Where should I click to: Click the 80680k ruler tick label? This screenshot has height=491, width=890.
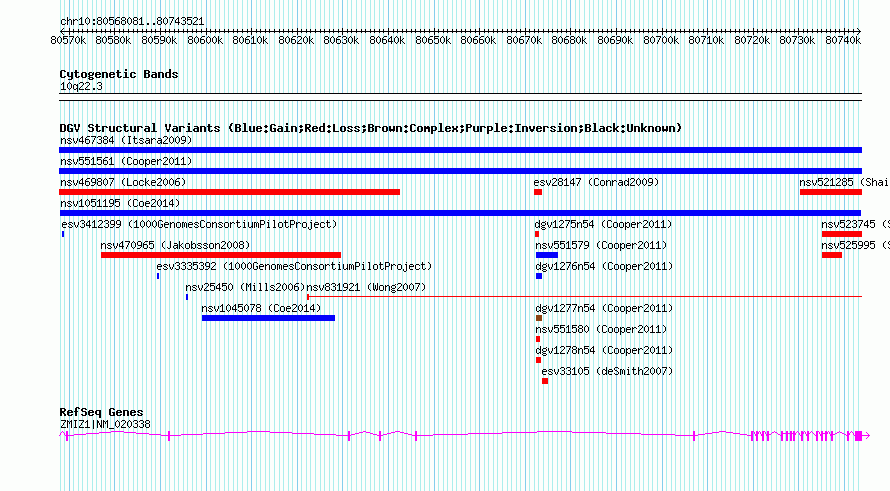(569, 40)
